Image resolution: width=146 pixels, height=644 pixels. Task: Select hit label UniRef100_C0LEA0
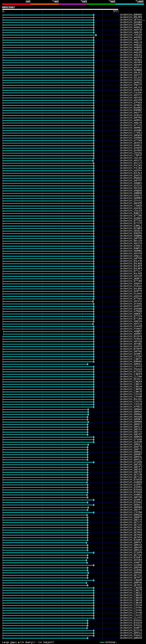tap(131, 93)
